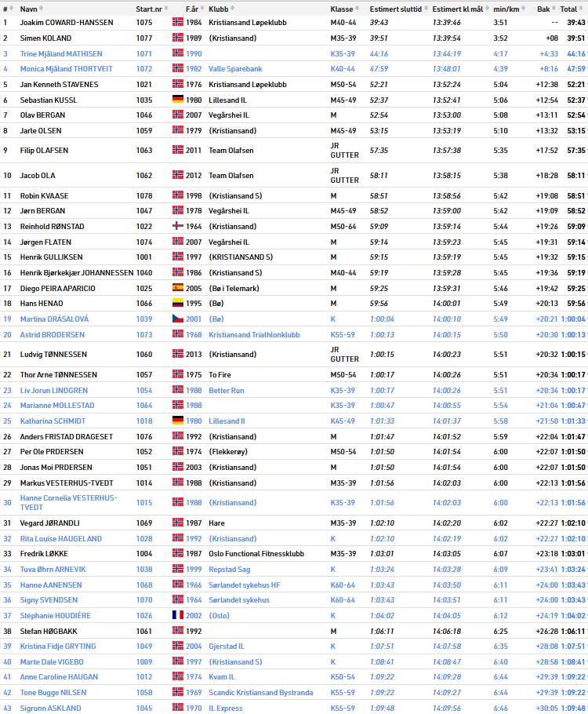Sort the table by Navn column
Image resolution: width=588 pixels, height=714 pixels.
tap(28, 9)
